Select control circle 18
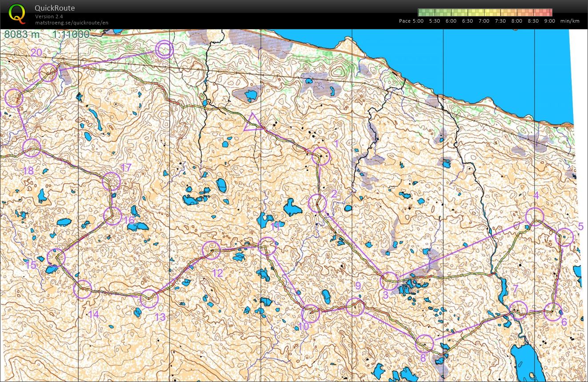 tap(32, 148)
